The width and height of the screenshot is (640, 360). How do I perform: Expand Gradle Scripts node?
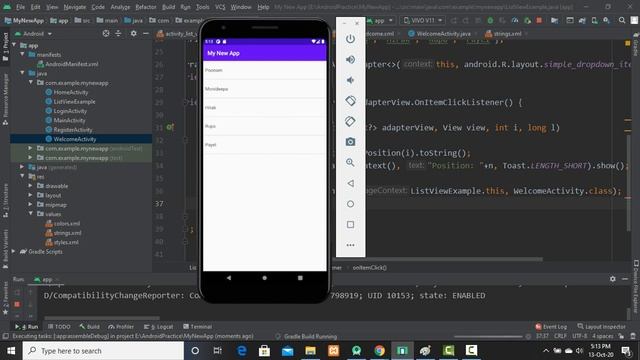tap(14, 251)
